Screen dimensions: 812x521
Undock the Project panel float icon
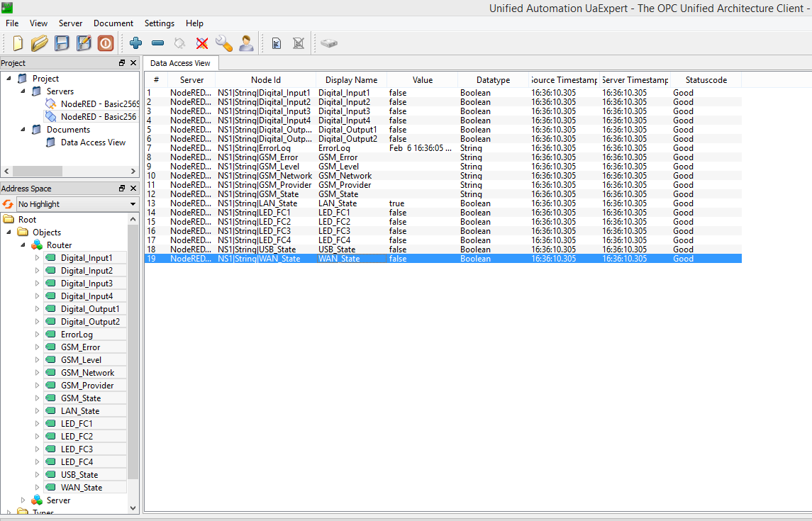click(122, 62)
